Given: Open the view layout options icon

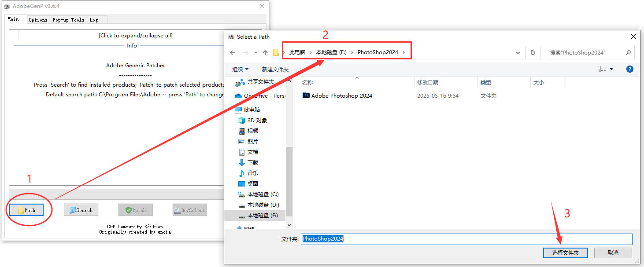Looking at the screenshot, I should [x=602, y=69].
